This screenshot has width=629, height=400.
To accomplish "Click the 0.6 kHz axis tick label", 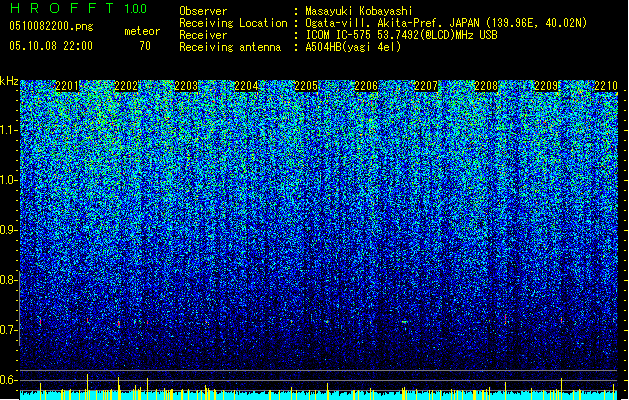I will pyautogui.click(x=9, y=380).
